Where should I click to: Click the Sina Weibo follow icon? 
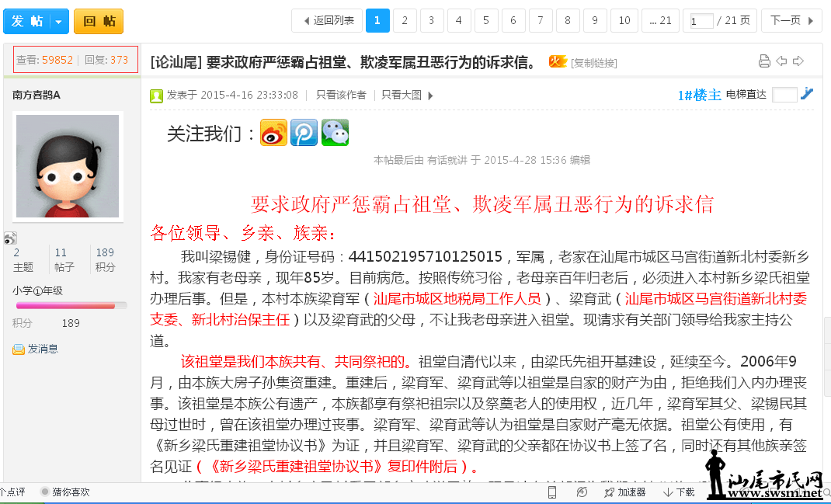(273, 133)
